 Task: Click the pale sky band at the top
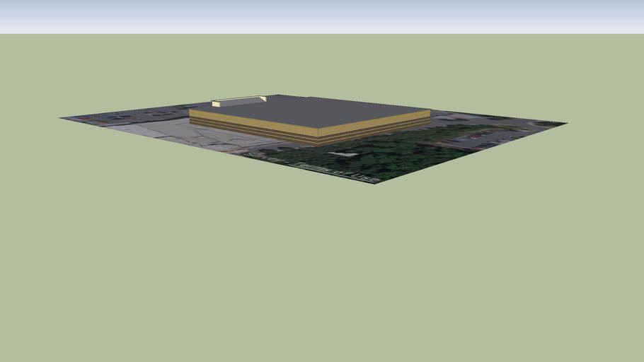coord(322,16)
